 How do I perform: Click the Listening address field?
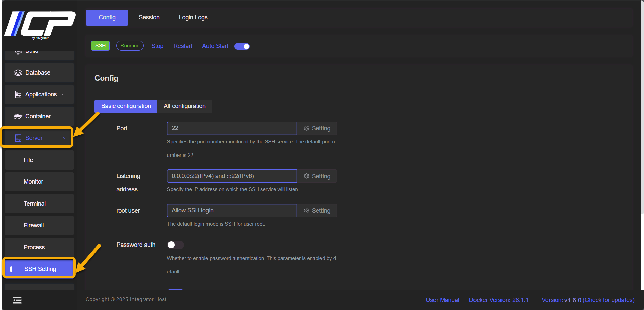click(x=232, y=176)
